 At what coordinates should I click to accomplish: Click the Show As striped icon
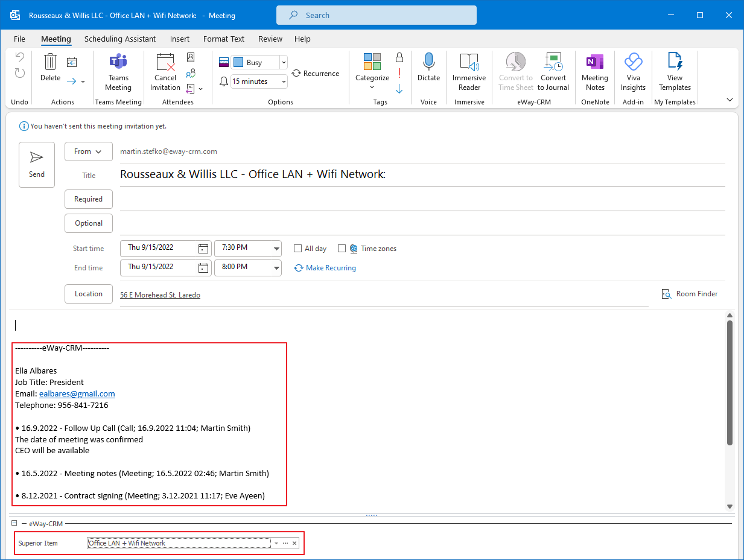tap(224, 62)
